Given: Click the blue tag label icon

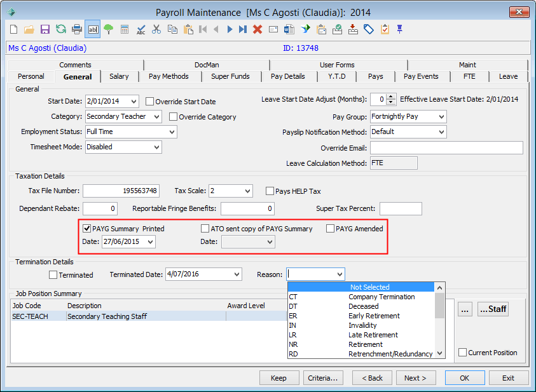Looking at the screenshot, I should pyautogui.click(x=369, y=29).
